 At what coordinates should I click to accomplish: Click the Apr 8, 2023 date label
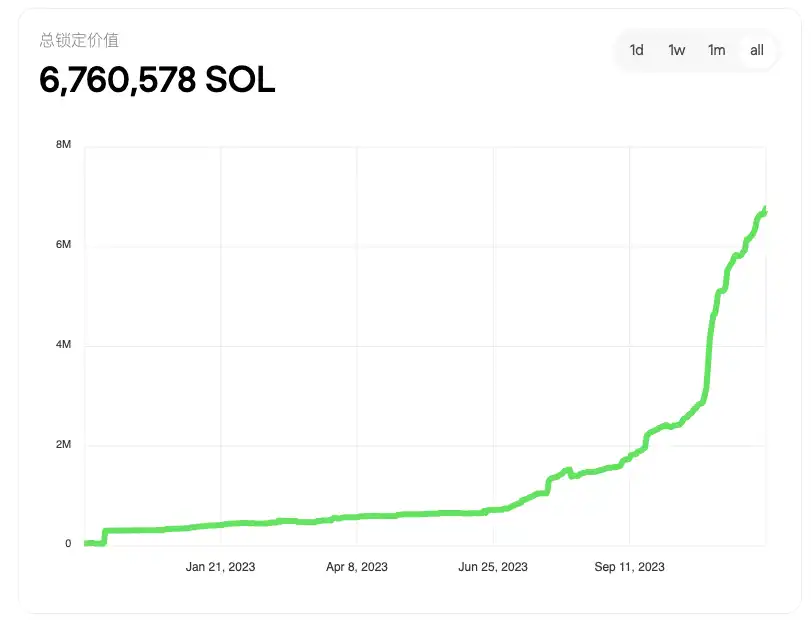coord(357,567)
